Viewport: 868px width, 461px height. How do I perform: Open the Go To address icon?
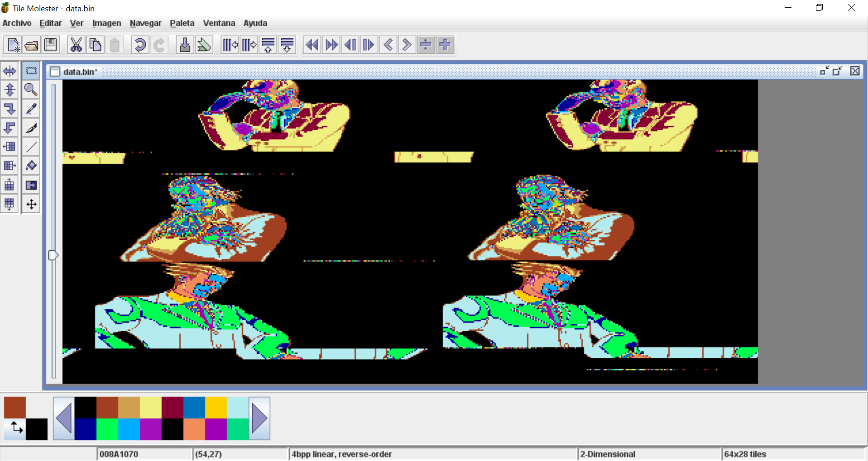(x=185, y=45)
